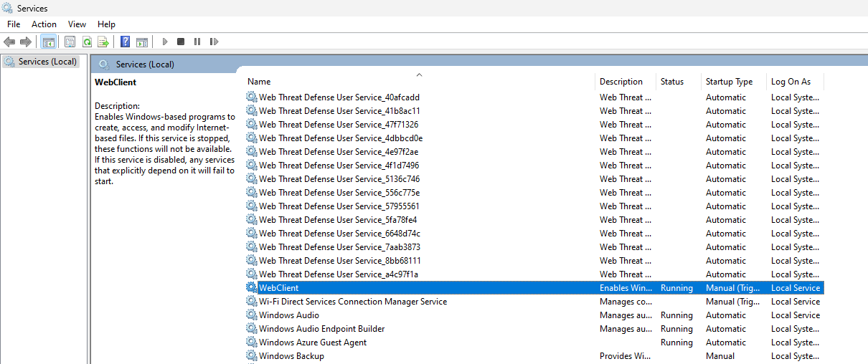
Task: Open Properties via toolbar icon
Action: tap(70, 42)
